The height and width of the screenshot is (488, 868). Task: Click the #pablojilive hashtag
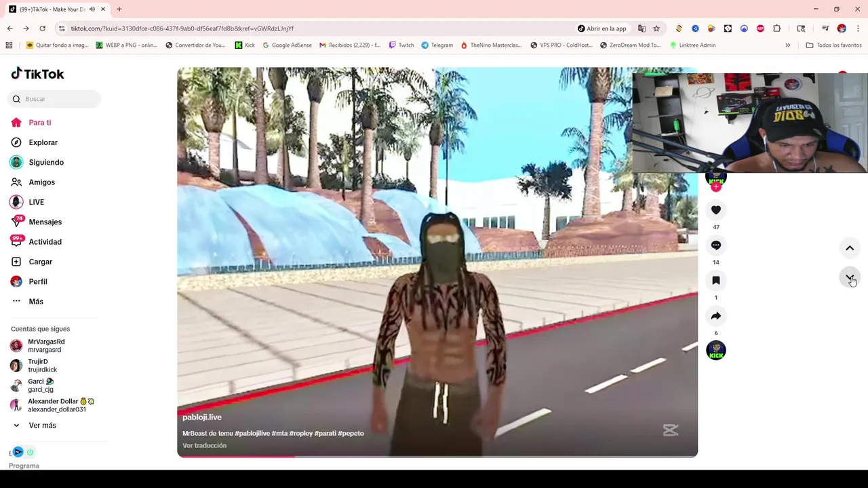(x=252, y=433)
